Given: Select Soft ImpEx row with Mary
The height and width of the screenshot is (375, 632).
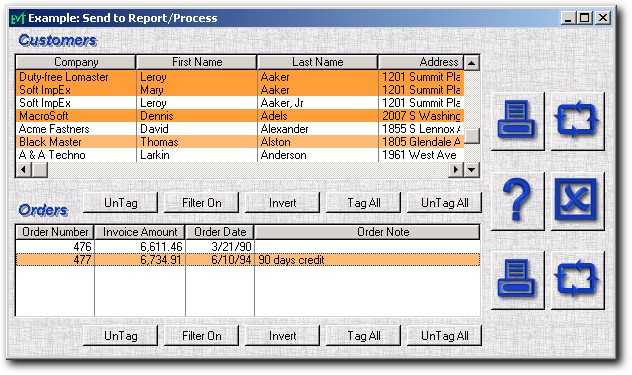Looking at the screenshot, I should point(240,90).
